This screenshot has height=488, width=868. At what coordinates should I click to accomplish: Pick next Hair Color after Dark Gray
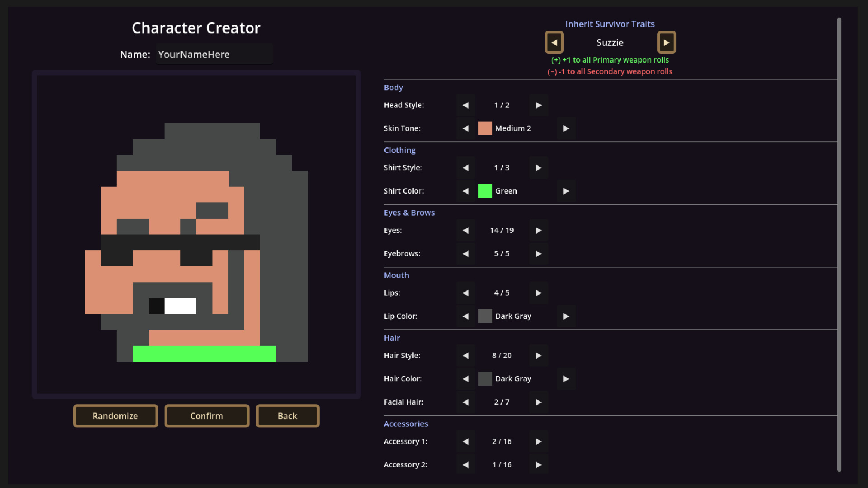point(566,379)
